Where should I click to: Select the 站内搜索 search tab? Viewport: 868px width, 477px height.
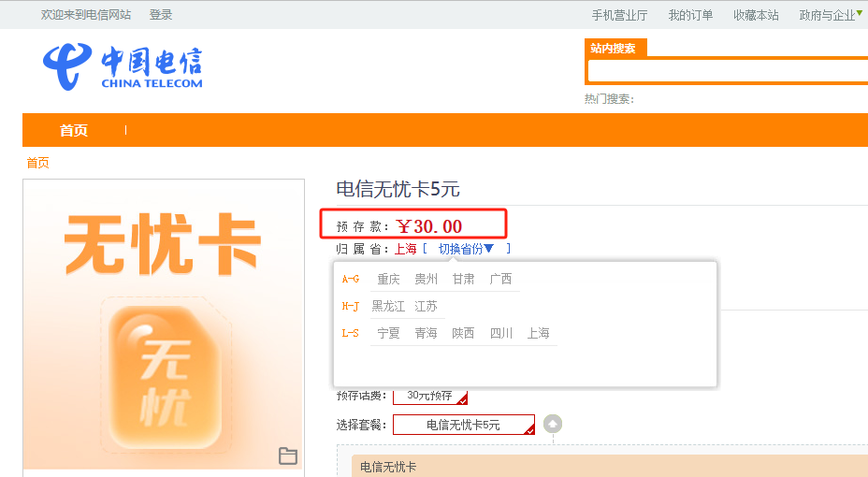pos(615,48)
